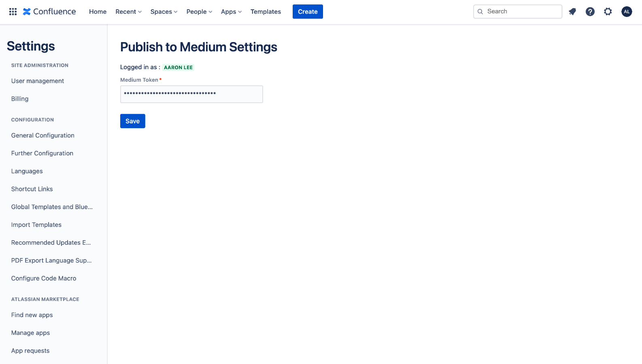Open the app switcher grid icon
The height and width of the screenshot is (364, 642).
(13, 12)
